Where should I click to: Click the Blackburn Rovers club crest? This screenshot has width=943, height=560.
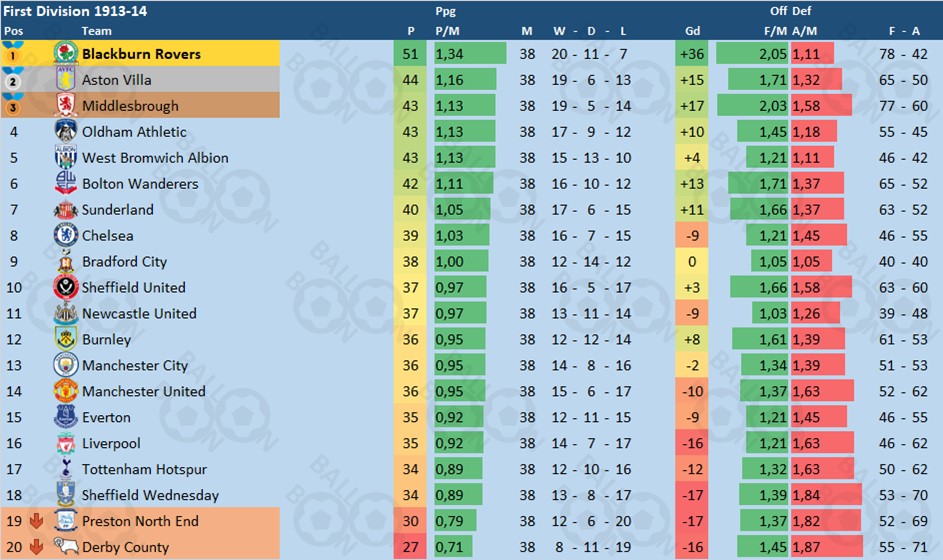[66, 54]
